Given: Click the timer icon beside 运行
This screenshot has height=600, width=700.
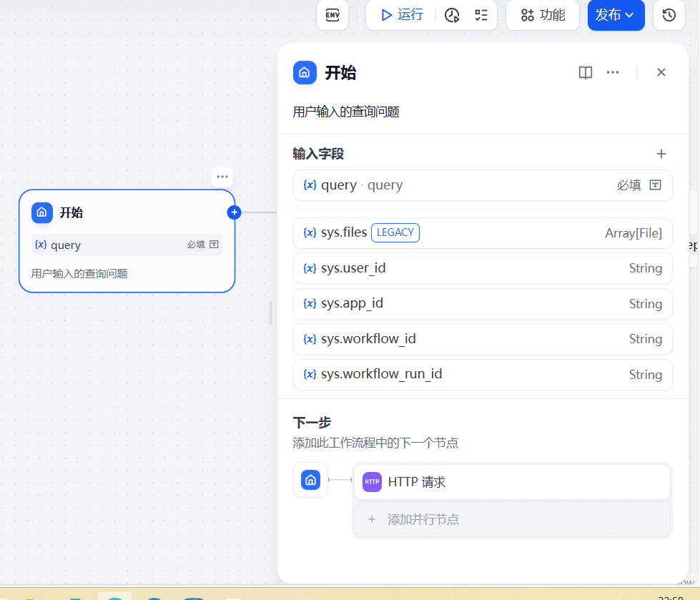Looking at the screenshot, I should 451,15.
